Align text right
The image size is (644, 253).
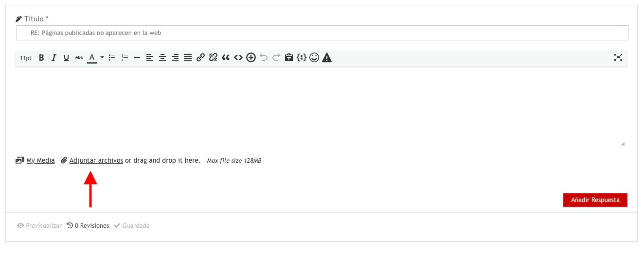click(x=175, y=58)
